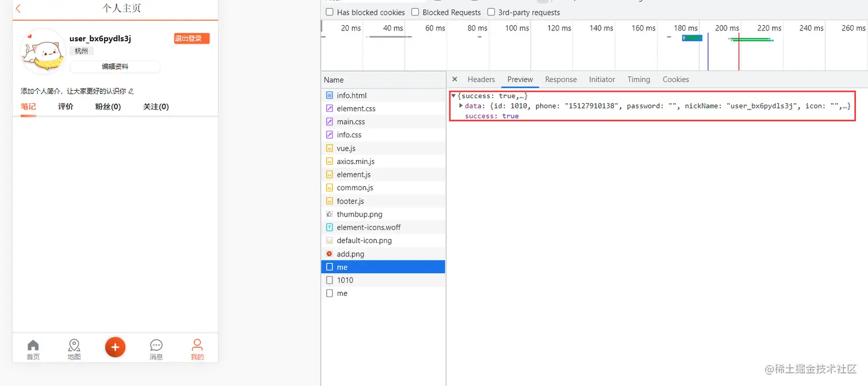Click the default-icon.png image icon
Screen dimensions: 868x386
pyautogui.click(x=330, y=240)
